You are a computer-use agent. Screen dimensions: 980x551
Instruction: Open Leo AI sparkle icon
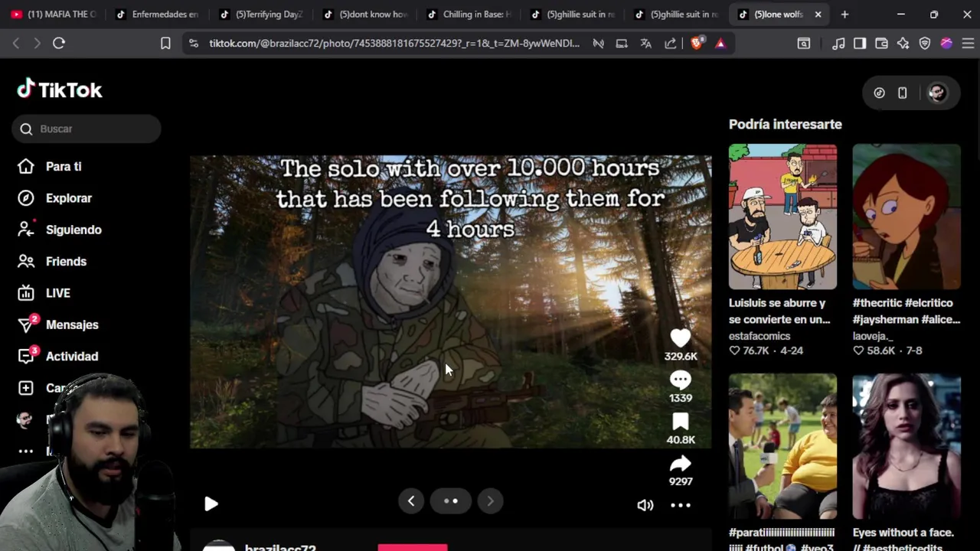click(903, 44)
